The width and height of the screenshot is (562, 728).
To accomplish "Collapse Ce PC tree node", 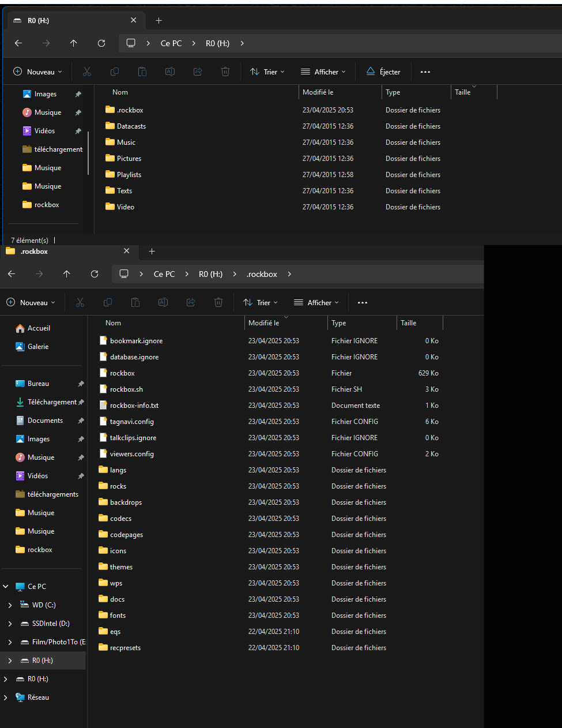I will (x=6, y=587).
